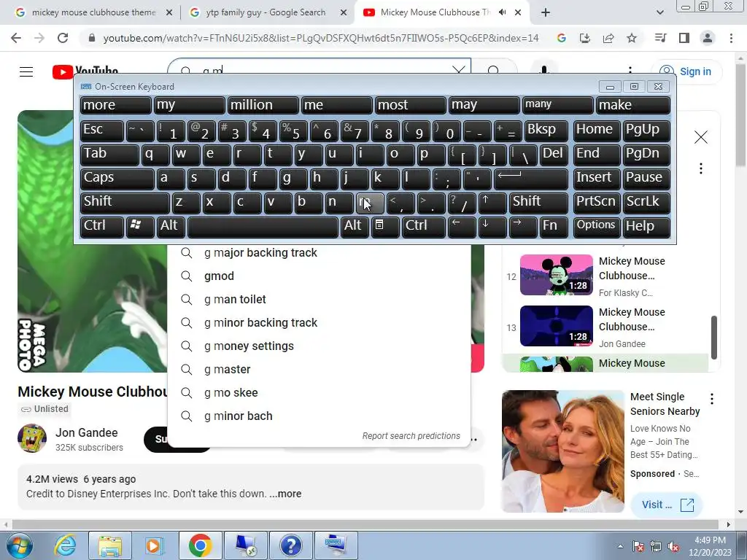Click Report search predictions link
747x560 pixels.
(x=411, y=436)
